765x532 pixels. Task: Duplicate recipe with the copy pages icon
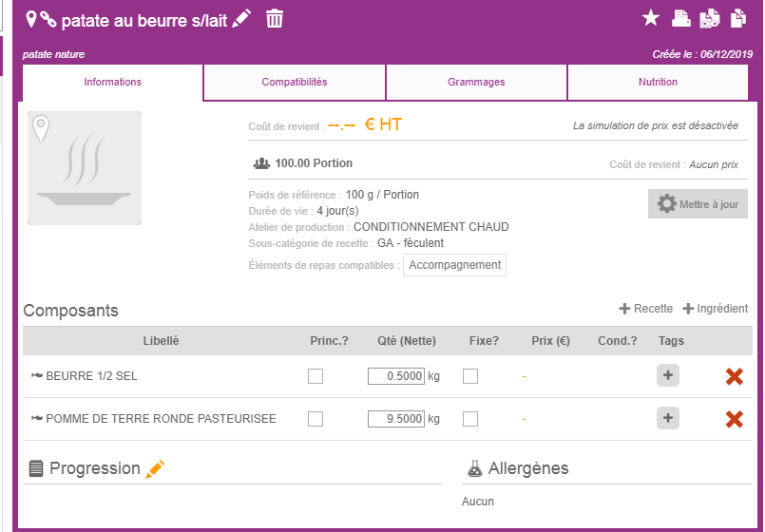pos(738,19)
